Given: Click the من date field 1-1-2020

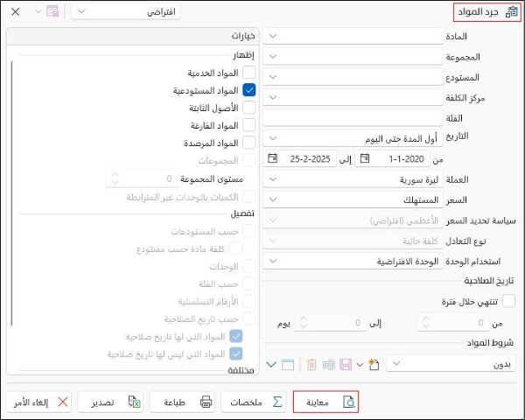Looking at the screenshot, I should (x=392, y=158).
